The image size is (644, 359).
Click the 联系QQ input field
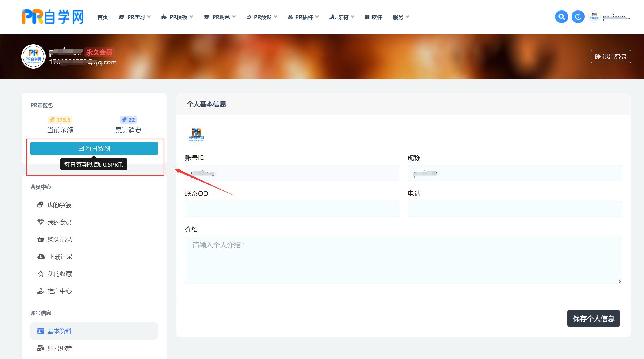point(292,209)
